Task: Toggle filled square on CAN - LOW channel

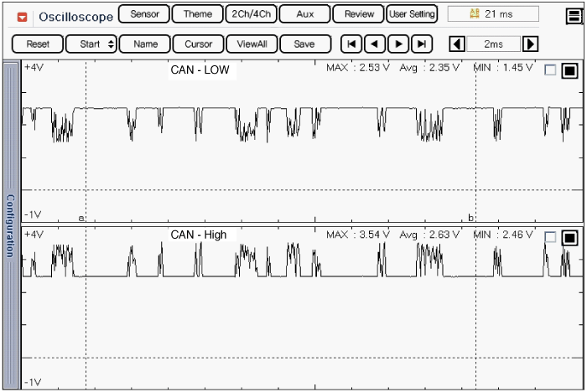Action: [569, 70]
